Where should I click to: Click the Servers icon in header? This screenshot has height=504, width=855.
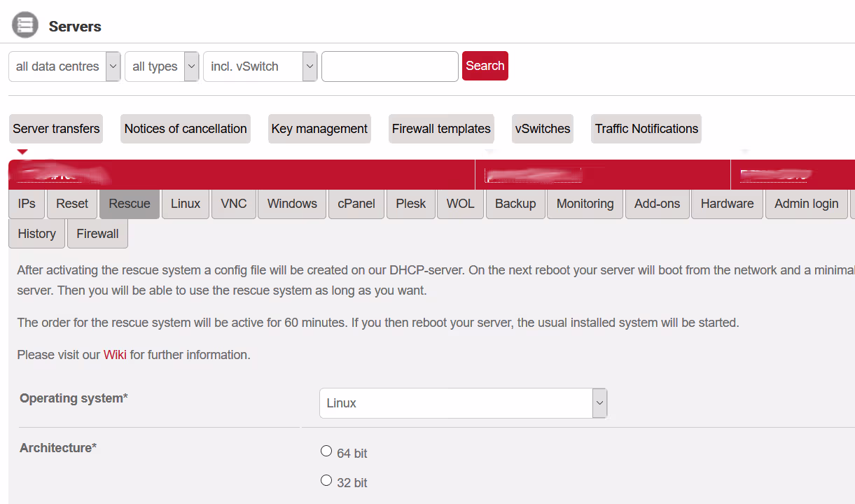click(25, 25)
